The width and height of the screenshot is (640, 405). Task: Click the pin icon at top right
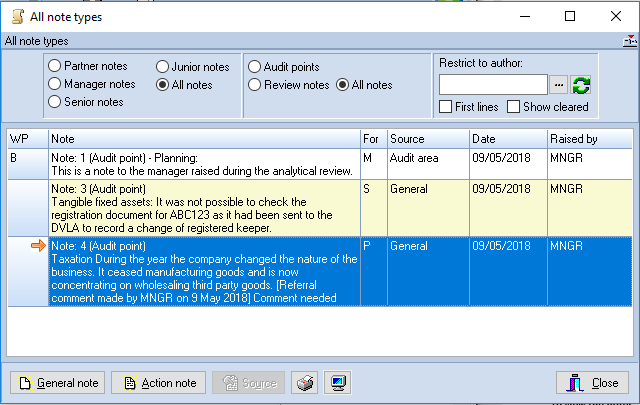click(x=630, y=41)
